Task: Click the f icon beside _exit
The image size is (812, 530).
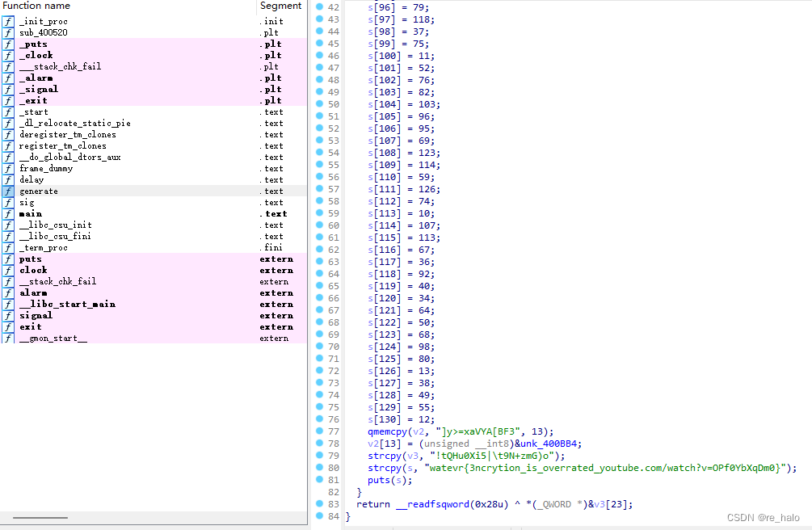Action: tap(7, 100)
